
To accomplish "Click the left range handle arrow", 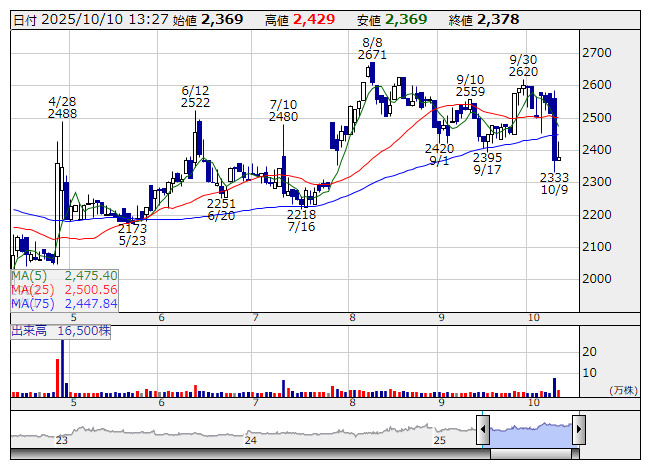I will click(483, 429).
